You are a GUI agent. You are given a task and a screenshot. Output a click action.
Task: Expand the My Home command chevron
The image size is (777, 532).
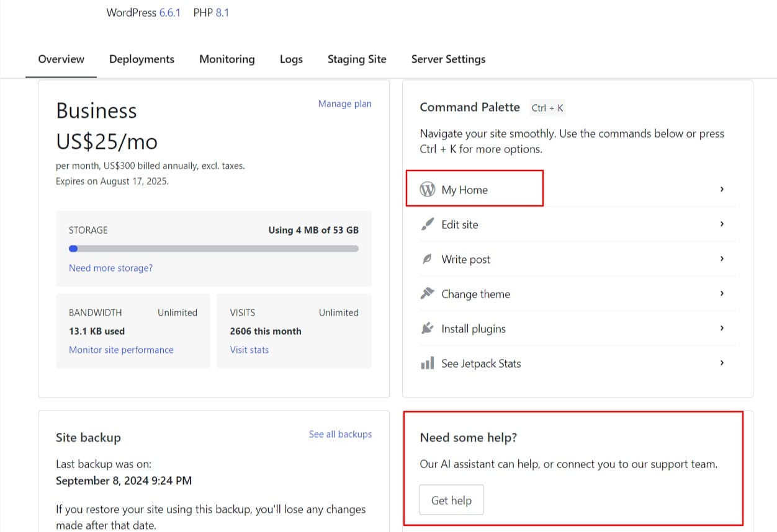(x=722, y=189)
